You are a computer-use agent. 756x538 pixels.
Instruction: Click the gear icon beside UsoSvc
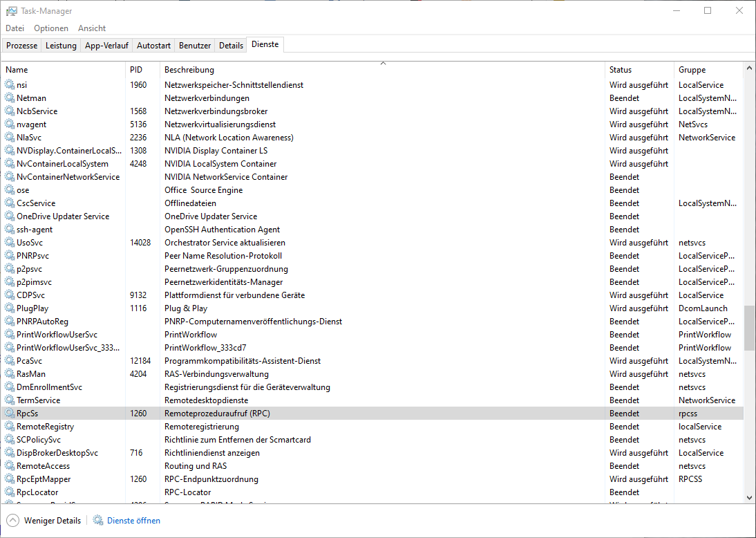point(10,242)
